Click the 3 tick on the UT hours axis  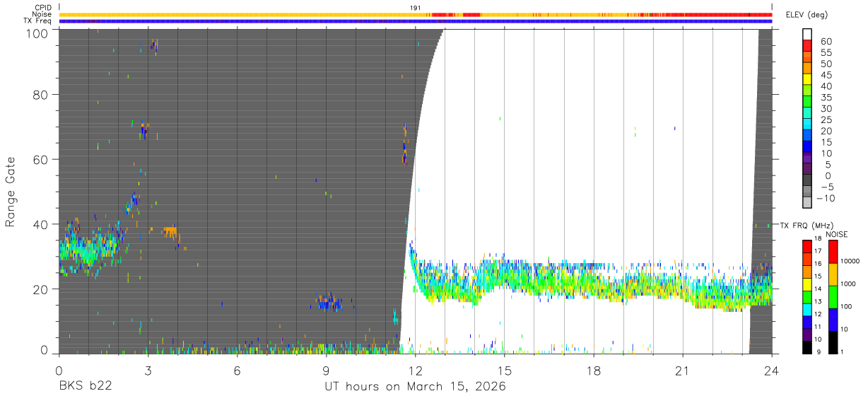tap(148, 370)
